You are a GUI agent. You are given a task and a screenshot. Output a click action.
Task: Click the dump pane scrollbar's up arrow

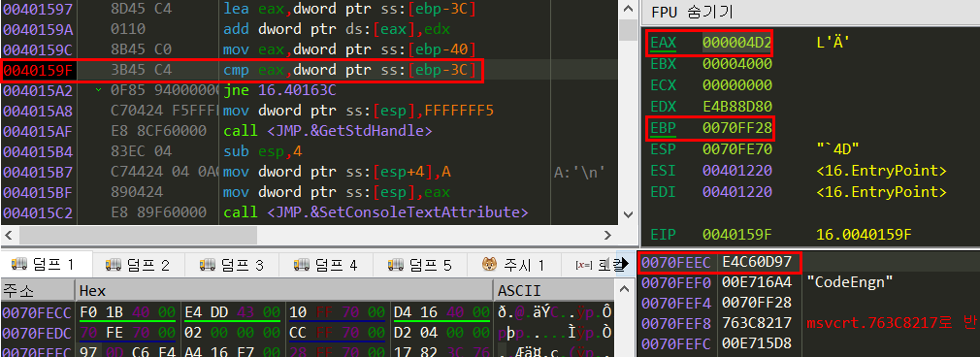(x=623, y=289)
